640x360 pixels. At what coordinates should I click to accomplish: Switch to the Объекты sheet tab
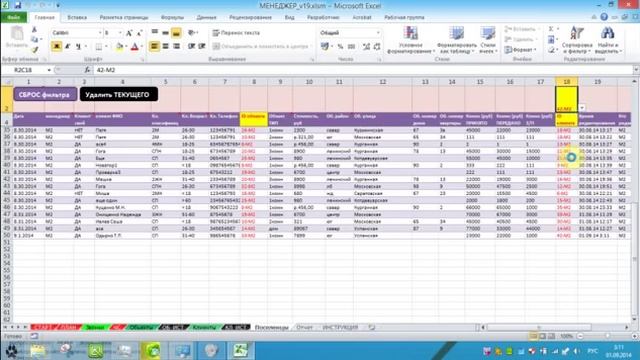[141, 327]
